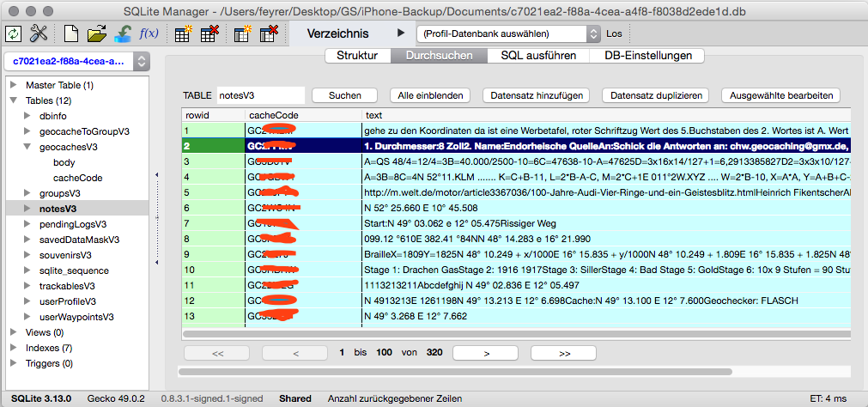Click the Ausgewählte bearbeiten button

[781, 95]
